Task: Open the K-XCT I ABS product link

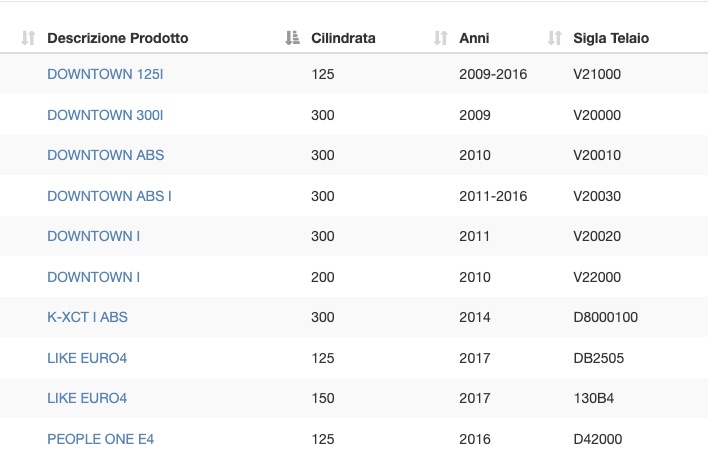Action: tap(87, 317)
